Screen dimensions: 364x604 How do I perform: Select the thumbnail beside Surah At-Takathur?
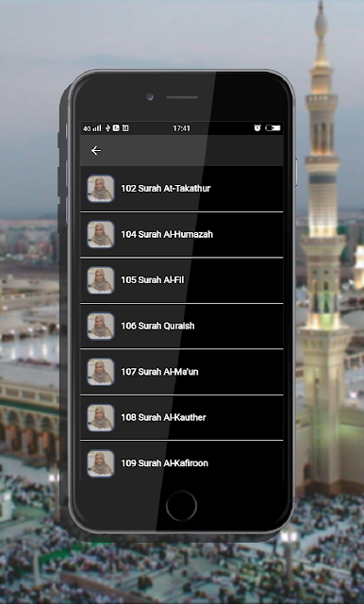[x=101, y=189]
